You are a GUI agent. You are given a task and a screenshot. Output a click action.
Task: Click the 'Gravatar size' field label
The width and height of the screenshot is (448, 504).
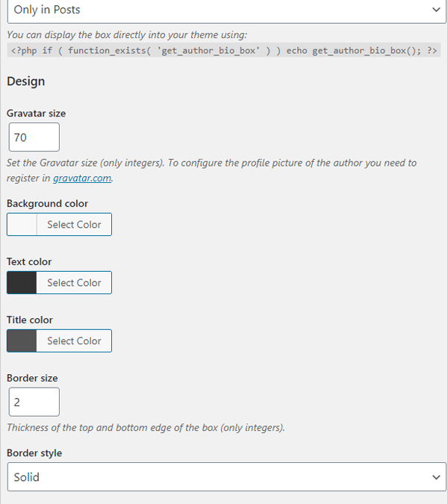click(37, 113)
